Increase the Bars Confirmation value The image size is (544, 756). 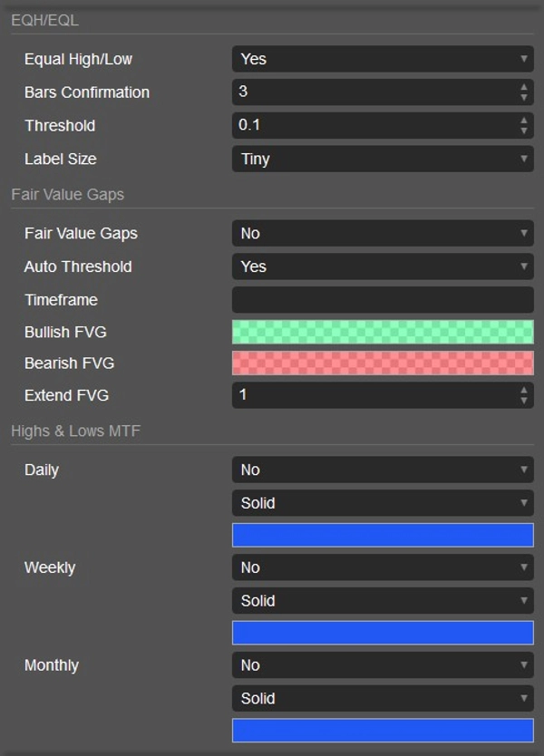coord(524,87)
